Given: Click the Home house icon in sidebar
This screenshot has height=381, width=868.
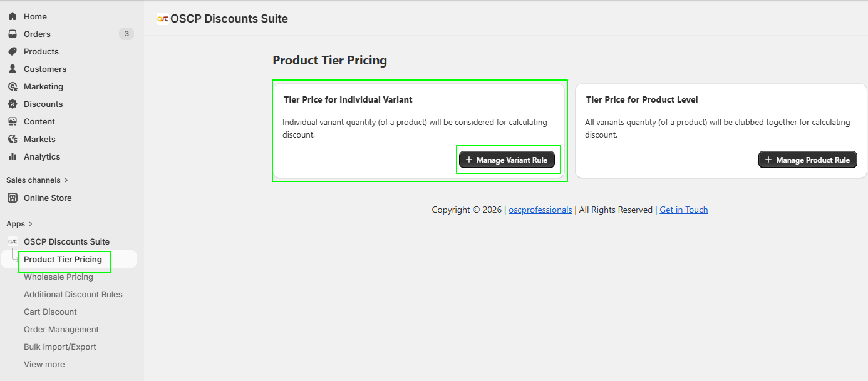Looking at the screenshot, I should coord(13,16).
